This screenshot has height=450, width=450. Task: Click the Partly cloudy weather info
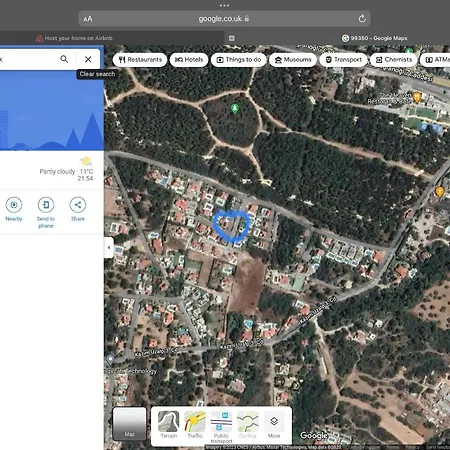pos(66,169)
